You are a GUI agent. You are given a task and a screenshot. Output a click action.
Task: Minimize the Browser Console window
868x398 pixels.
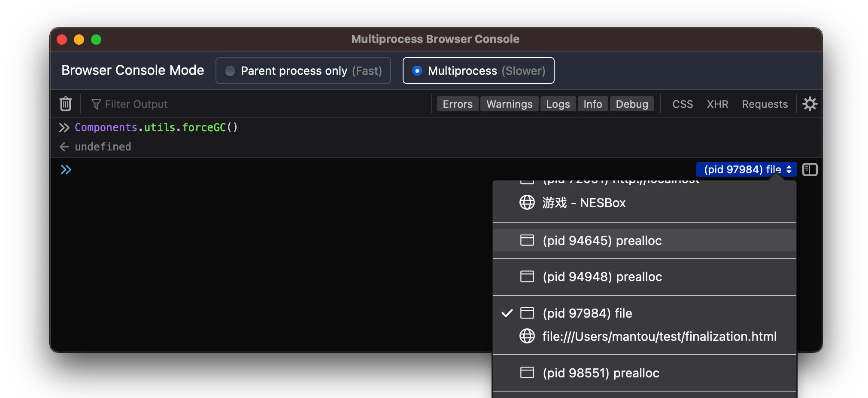coord(79,40)
